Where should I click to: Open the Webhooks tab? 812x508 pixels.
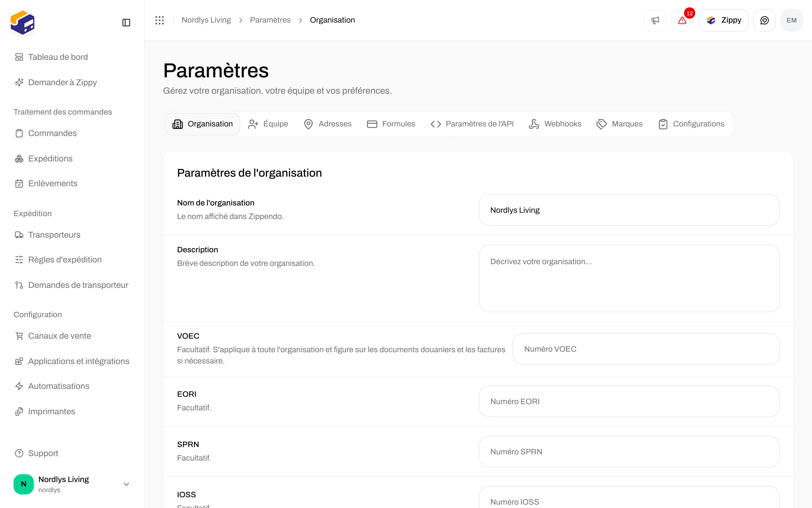pos(555,124)
